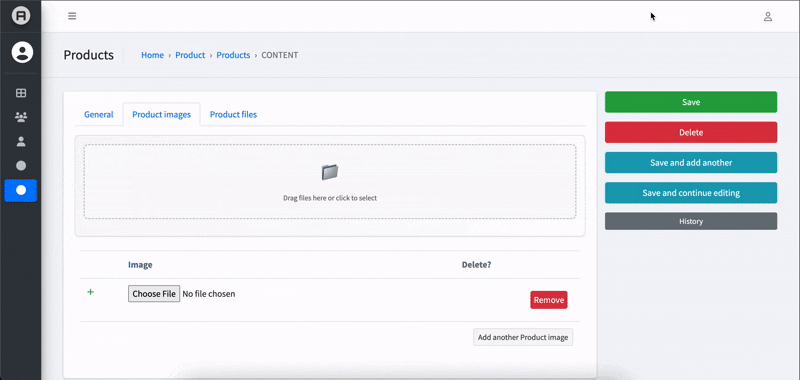
Task: Open the Product files tab
Action: click(x=233, y=114)
